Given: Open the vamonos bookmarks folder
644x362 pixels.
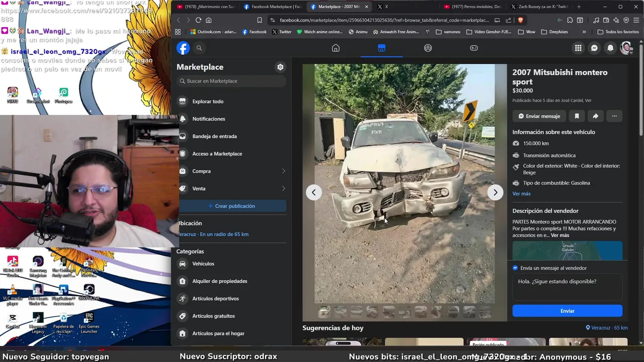Looking at the screenshot, I should click(448, 32).
